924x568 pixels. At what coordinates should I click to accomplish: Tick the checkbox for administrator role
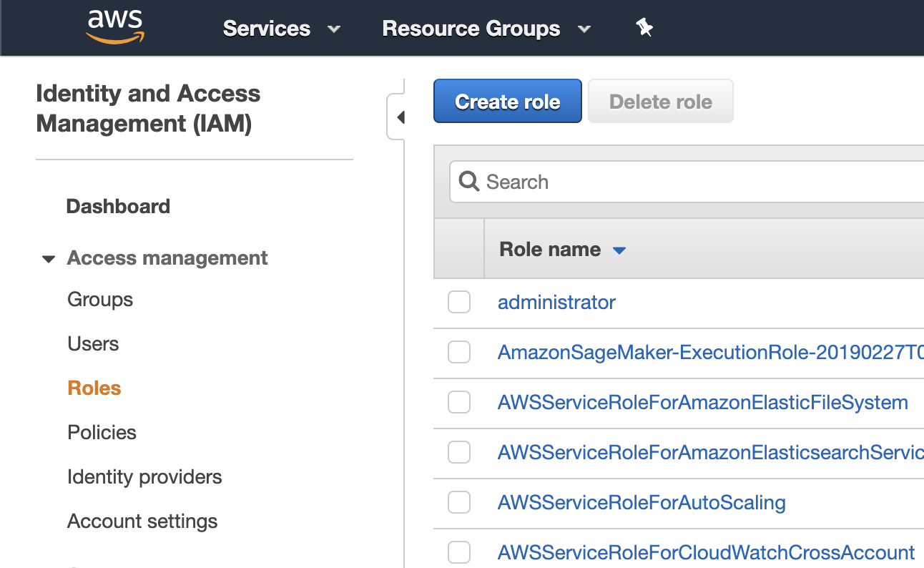(459, 302)
